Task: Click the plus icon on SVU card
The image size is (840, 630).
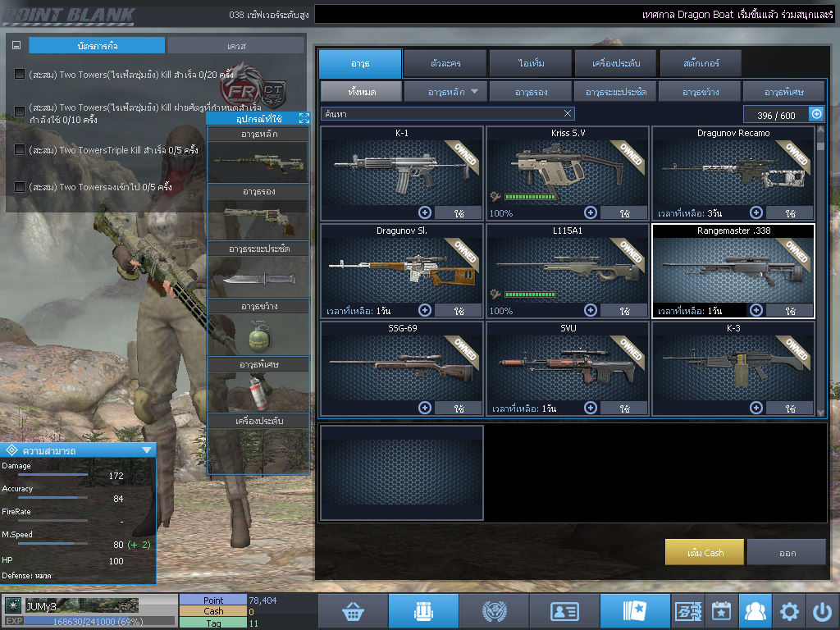Action: pos(591,408)
